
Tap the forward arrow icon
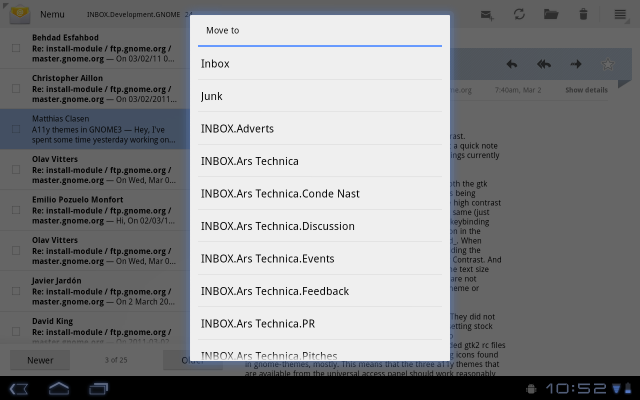[576, 64]
